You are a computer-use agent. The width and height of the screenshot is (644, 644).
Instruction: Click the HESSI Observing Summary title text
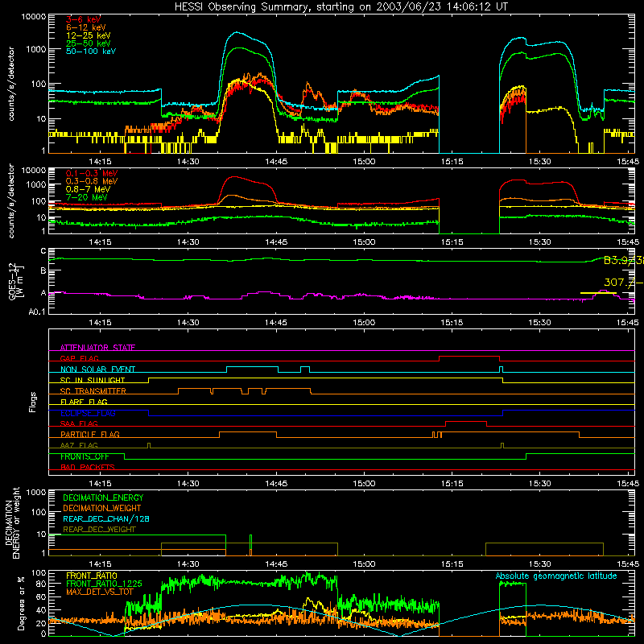341,7
